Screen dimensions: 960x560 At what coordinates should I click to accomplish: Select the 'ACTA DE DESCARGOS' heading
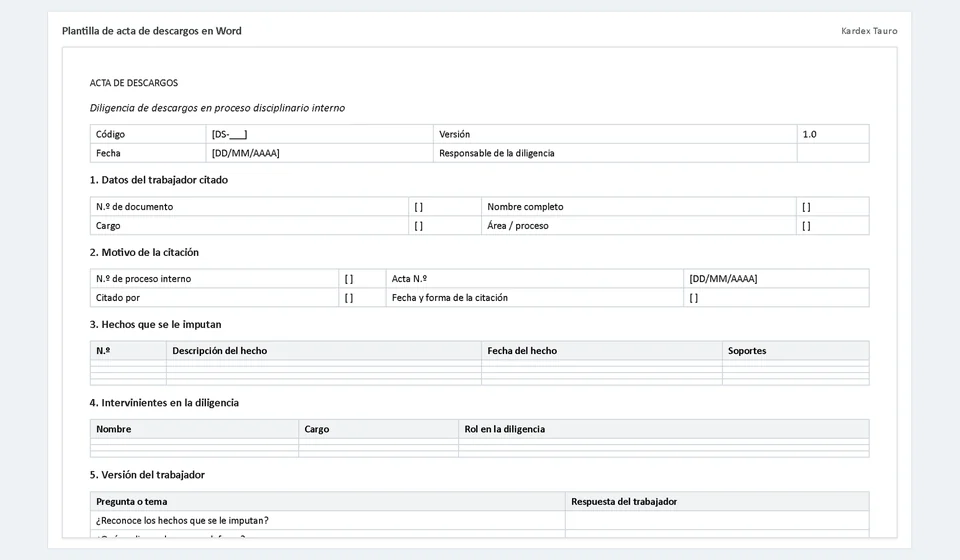coord(133,83)
